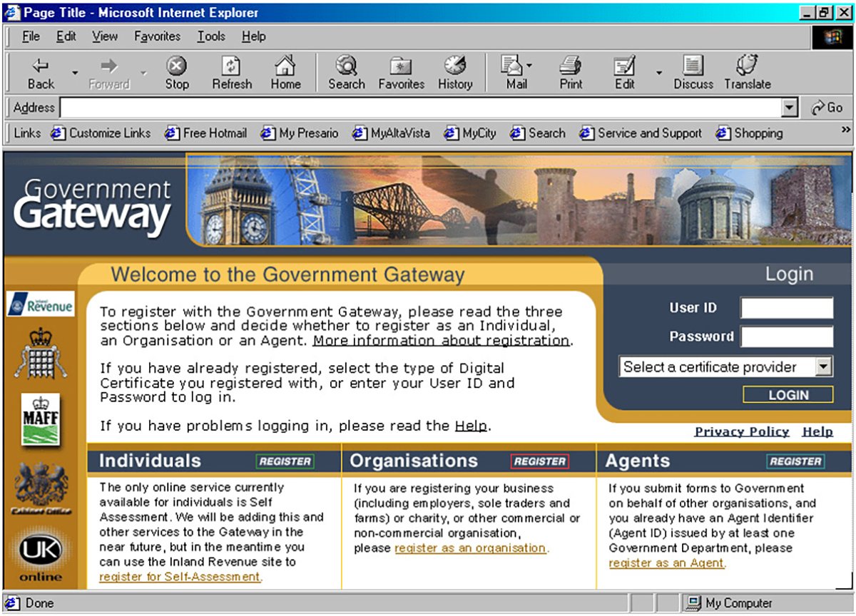
Task: Open UK online from the sidebar logo
Action: click(41, 549)
